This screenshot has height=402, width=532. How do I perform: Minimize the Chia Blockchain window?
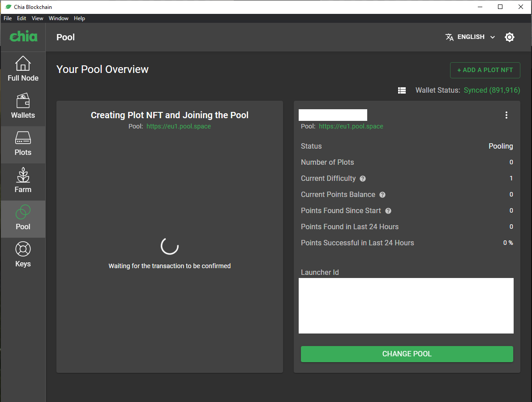pyautogui.click(x=480, y=7)
